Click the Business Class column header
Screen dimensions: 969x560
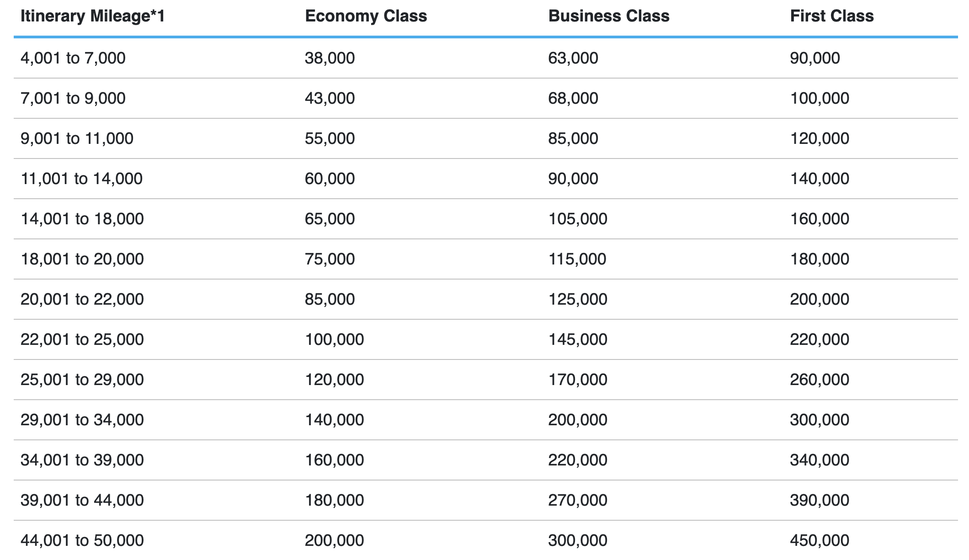pos(609,16)
